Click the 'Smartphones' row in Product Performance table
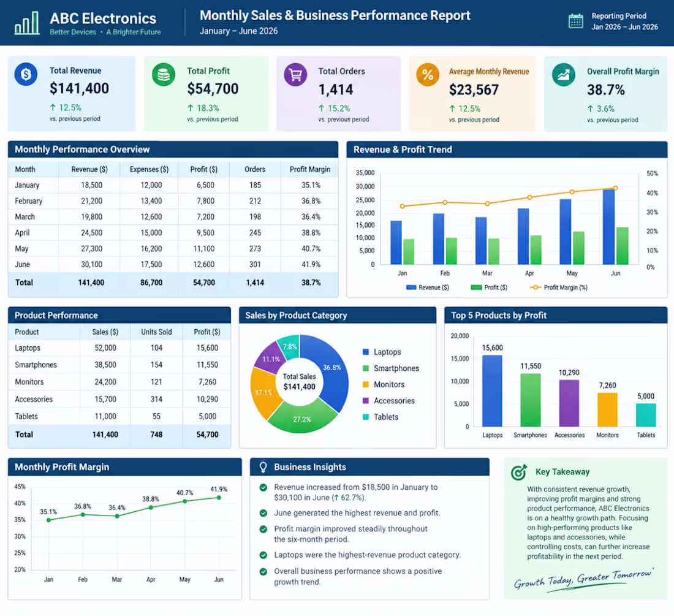The image size is (674, 616). (119, 365)
